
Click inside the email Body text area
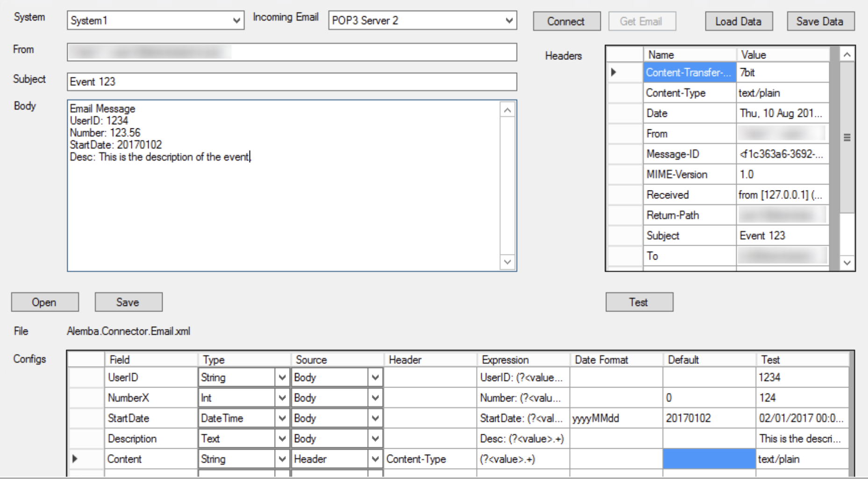click(283, 210)
